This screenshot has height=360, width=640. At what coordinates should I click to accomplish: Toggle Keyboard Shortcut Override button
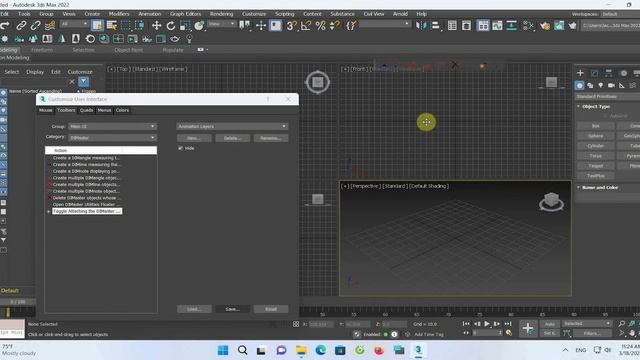click(x=276, y=25)
